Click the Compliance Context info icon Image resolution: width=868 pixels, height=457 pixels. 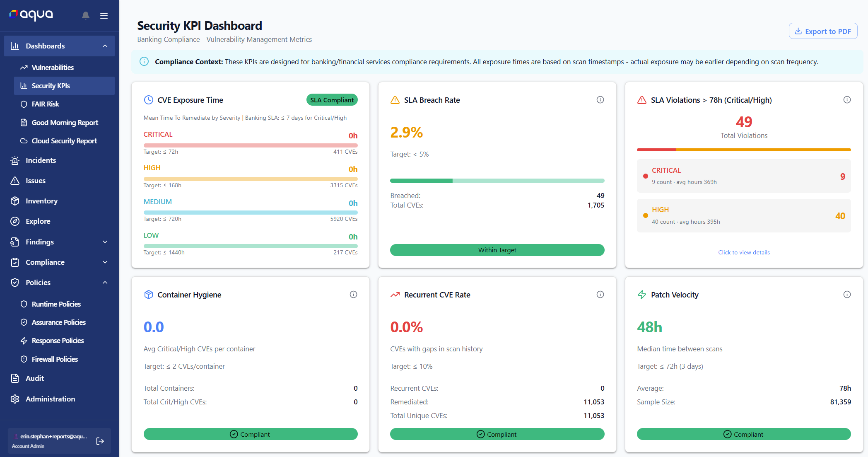click(144, 62)
